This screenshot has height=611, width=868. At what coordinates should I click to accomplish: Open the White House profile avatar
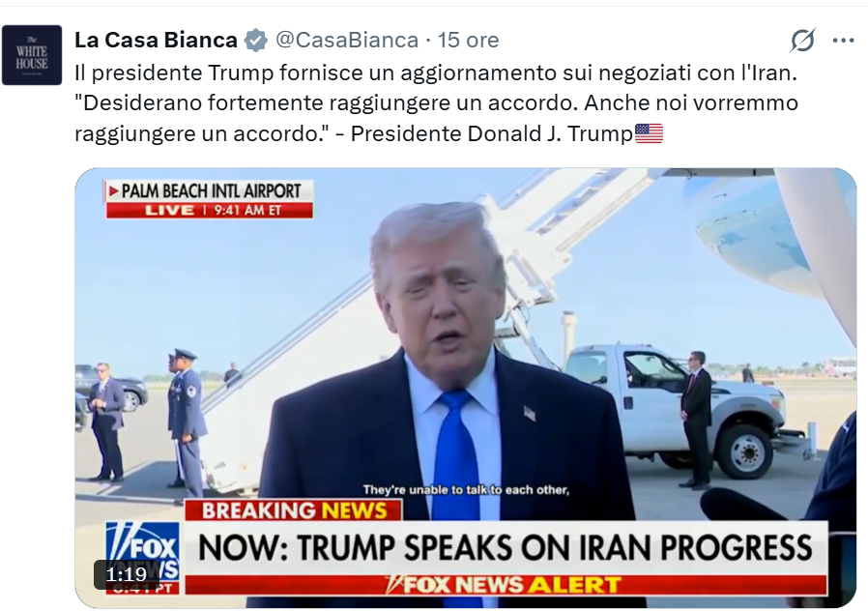[32, 55]
